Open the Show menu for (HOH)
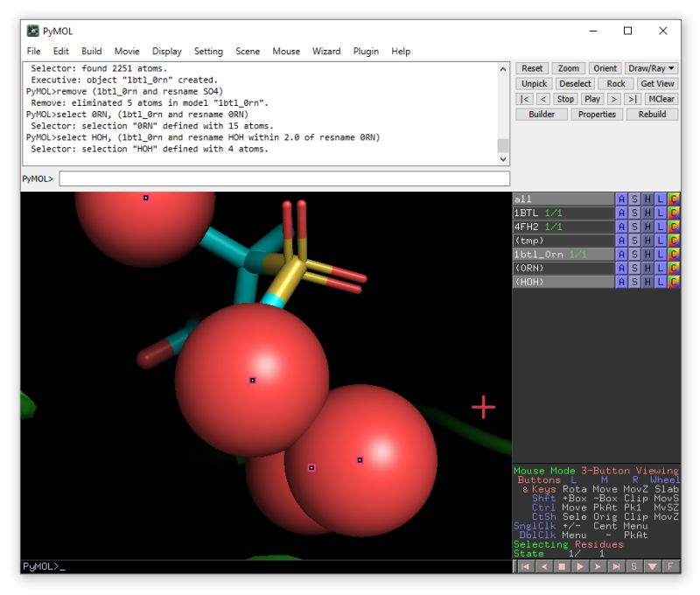Viewport: 700px width, 595px height. click(x=633, y=282)
